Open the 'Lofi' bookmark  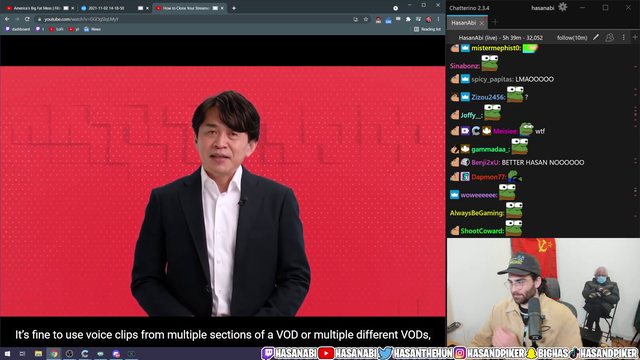point(56,29)
